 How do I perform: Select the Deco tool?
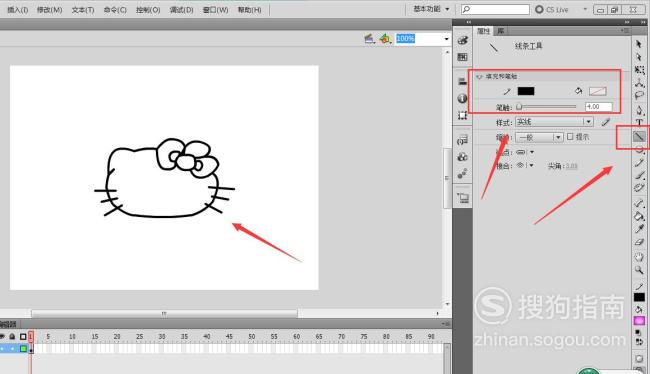(639, 188)
